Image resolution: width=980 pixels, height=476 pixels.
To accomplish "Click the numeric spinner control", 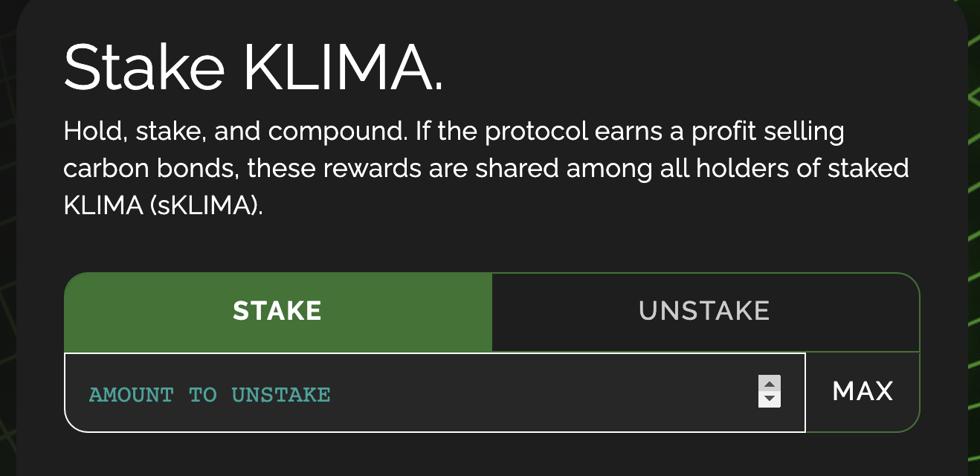I will pyautogui.click(x=770, y=392).
